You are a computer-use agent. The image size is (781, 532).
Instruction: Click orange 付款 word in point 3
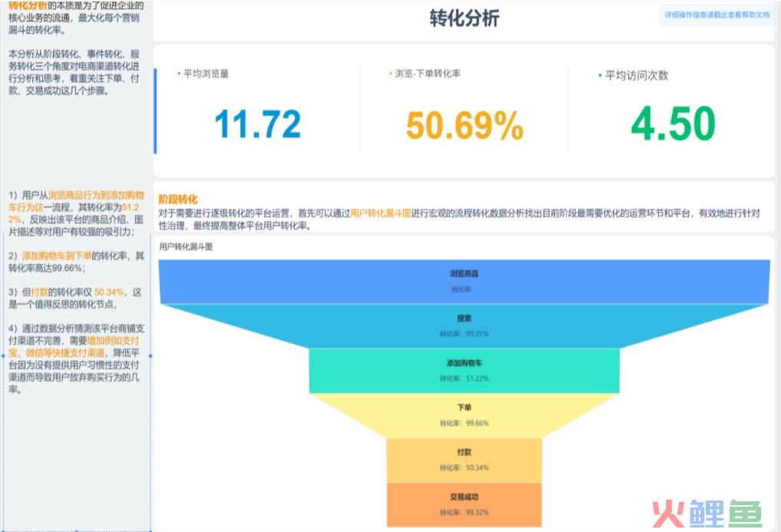click(39, 292)
